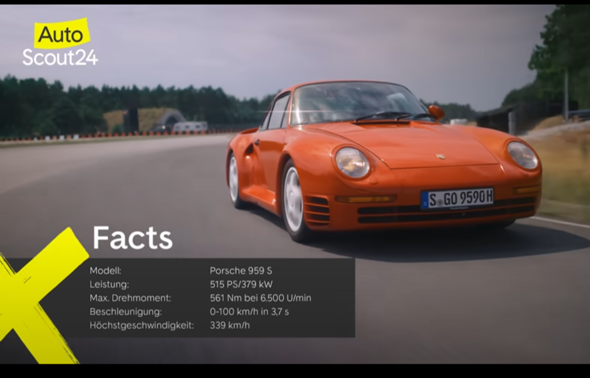Viewport: 590px width, 378px height.
Task: Click the 0-100 km/h in 3,7 s value
Action: pyautogui.click(x=249, y=311)
